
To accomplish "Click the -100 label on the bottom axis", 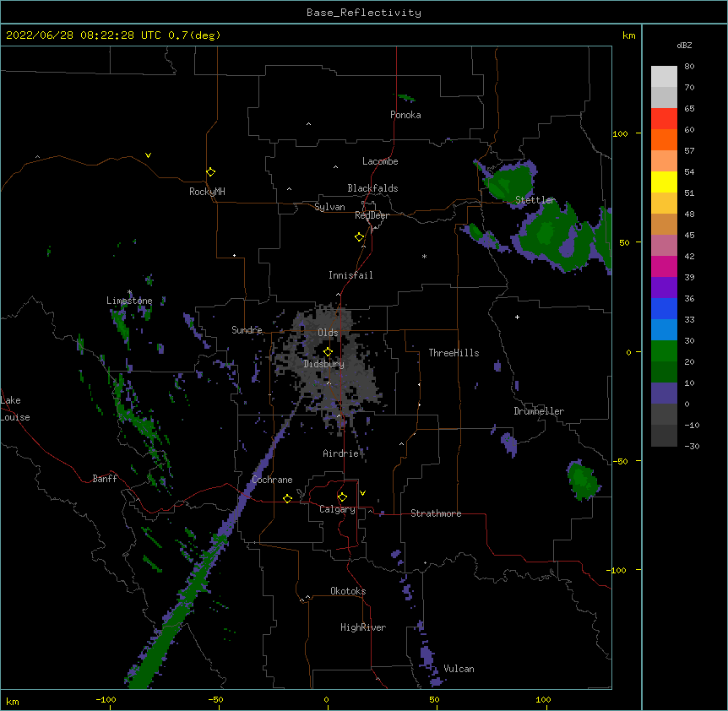I will [106, 700].
